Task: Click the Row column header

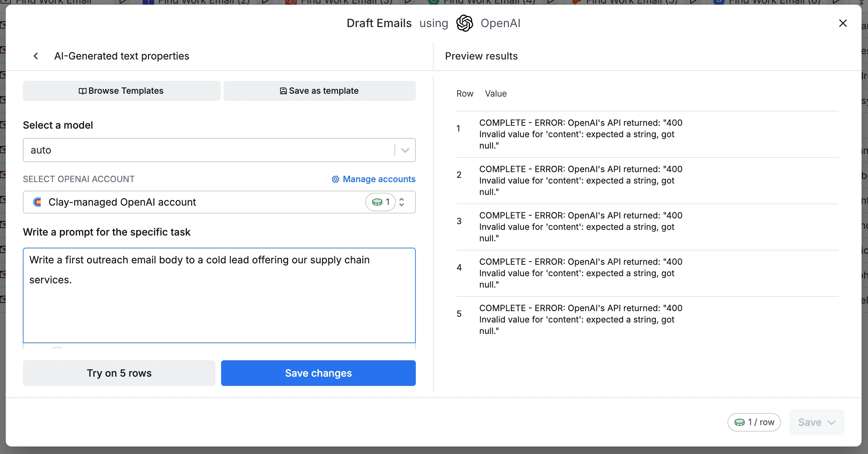Action: pos(465,93)
